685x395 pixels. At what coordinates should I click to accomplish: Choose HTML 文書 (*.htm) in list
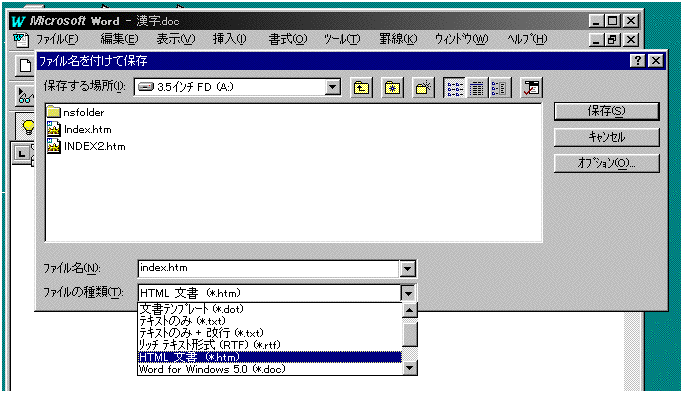pos(270,357)
